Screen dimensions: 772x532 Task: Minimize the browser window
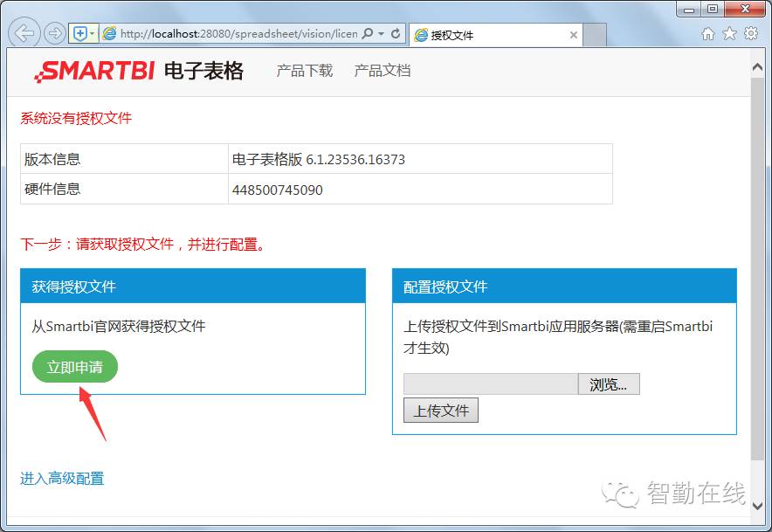[x=689, y=10]
